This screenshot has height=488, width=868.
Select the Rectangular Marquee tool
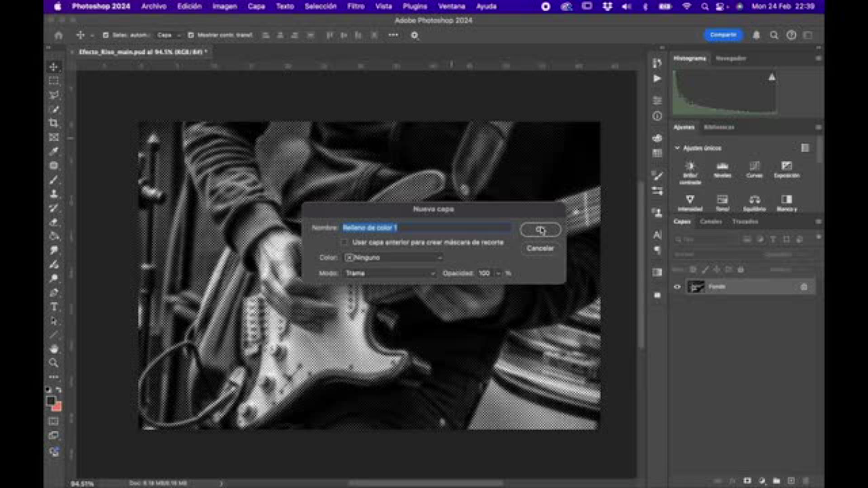[x=54, y=81]
